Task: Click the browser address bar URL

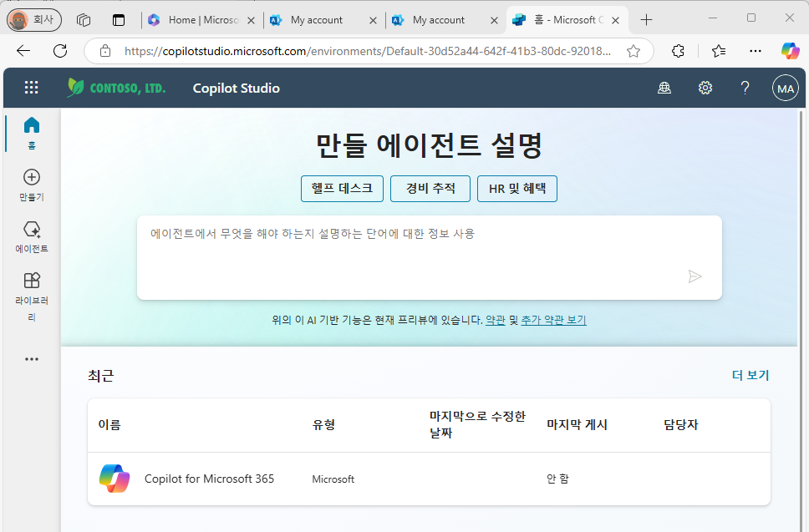Action: [368, 51]
